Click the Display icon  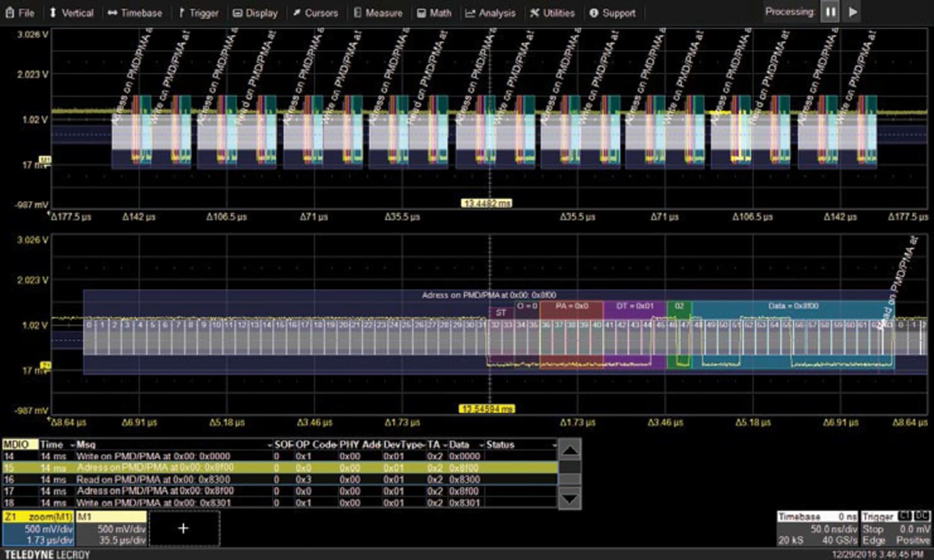[237, 12]
